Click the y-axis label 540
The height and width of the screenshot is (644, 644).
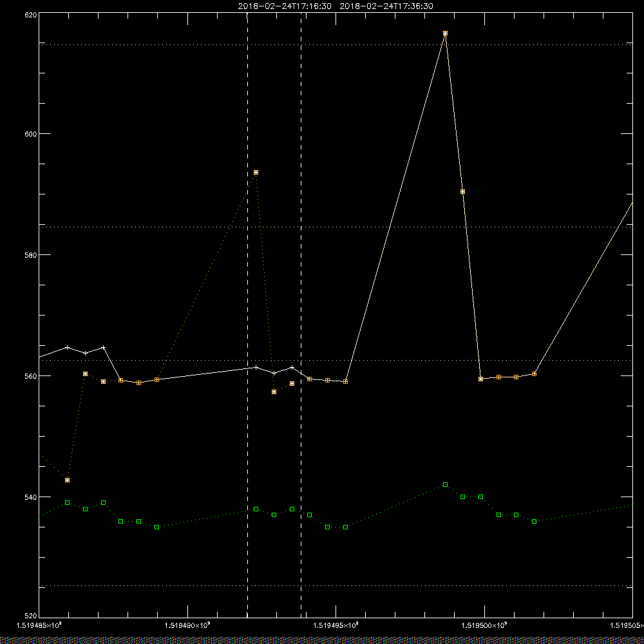tap(32, 497)
